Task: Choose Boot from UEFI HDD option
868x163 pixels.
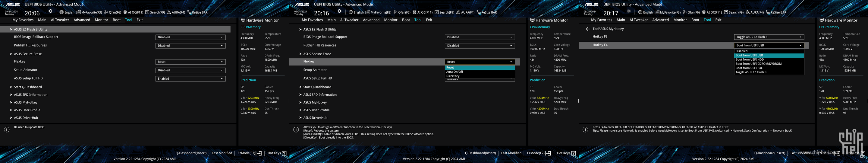Action: tap(769, 59)
